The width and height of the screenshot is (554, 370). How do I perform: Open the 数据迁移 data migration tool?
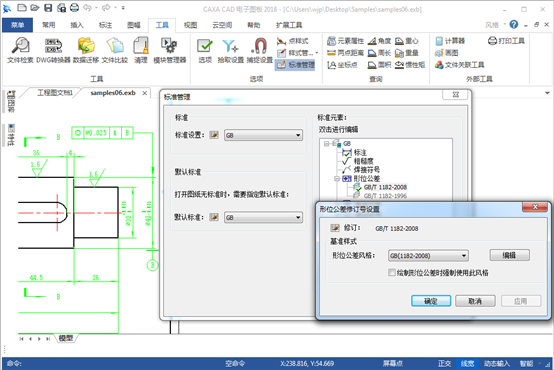tap(86, 50)
